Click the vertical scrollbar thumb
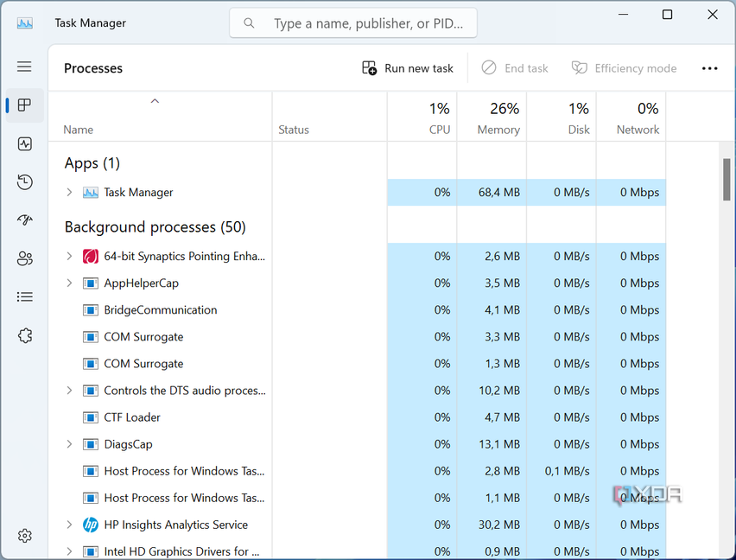736x560 pixels. coord(726,180)
